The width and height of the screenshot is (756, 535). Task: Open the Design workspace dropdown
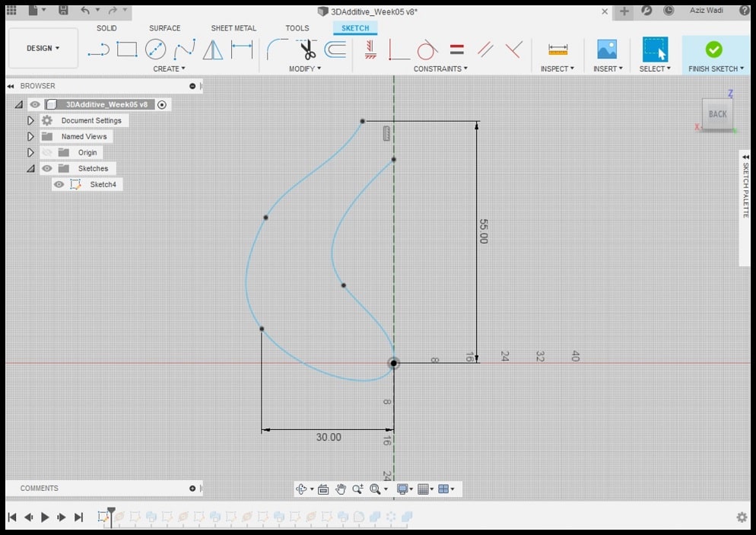(x=43, y=48)
